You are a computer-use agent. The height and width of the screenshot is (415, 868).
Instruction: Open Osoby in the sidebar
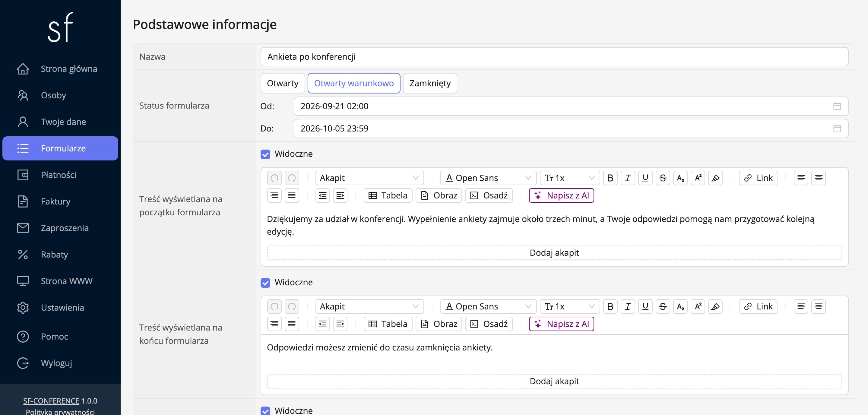pos(60,95)
